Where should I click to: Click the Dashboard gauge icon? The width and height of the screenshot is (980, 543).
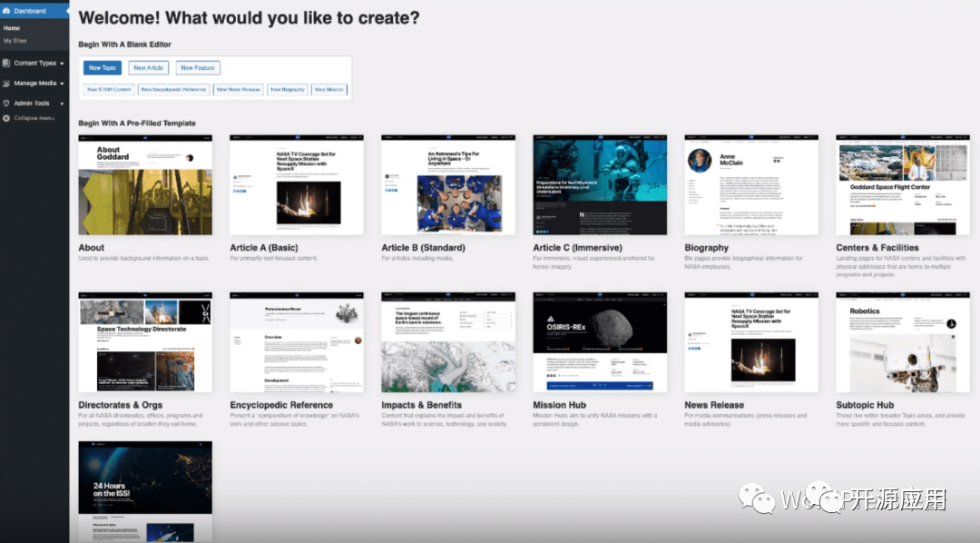coord(7,11)
